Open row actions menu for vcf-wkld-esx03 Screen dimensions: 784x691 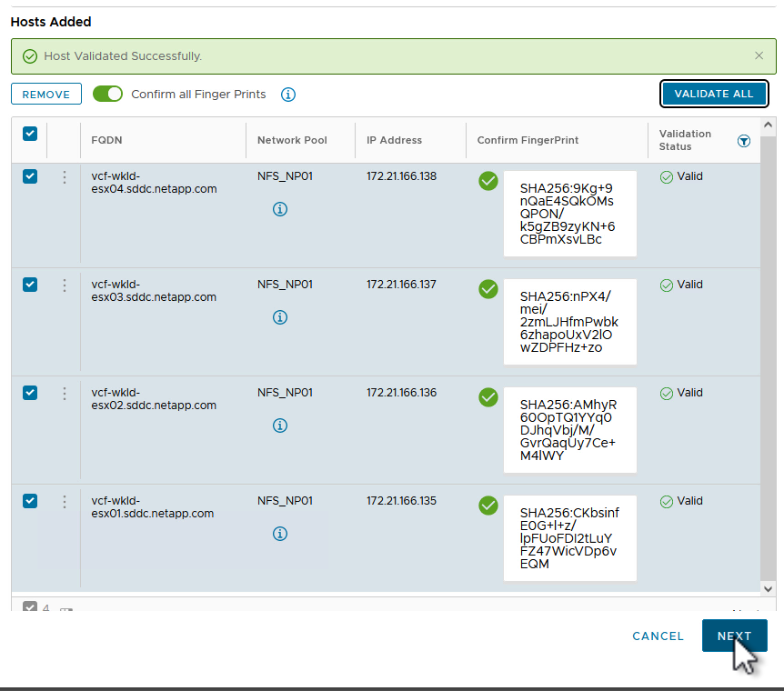(64, 285)
